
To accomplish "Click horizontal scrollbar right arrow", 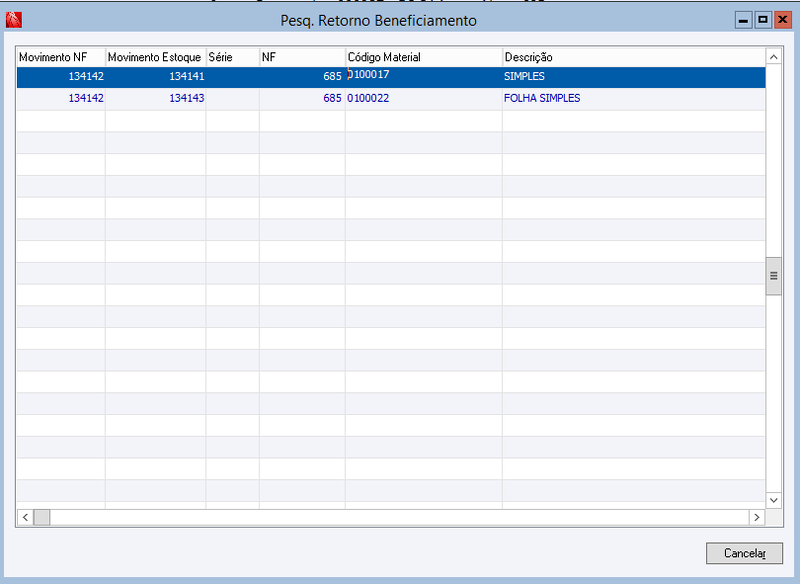I will (x=757, y=517).
